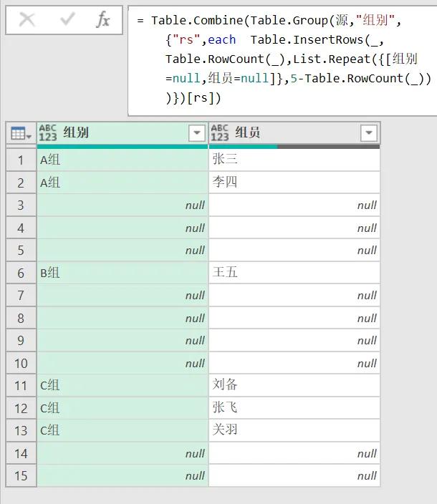Click B组 cell in row 6
The height and width of the screenshot is (504, 437).
coord(123,273)
